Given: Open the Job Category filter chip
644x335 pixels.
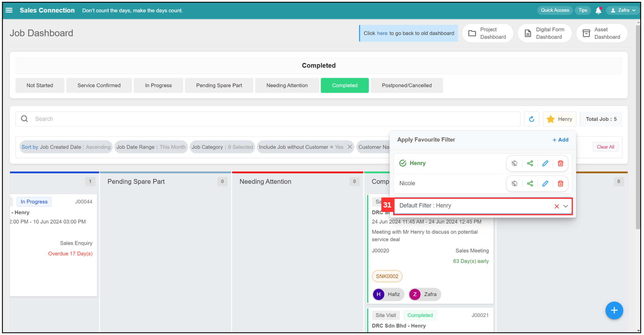Looking at the screenshot, I should coord(222,147).
